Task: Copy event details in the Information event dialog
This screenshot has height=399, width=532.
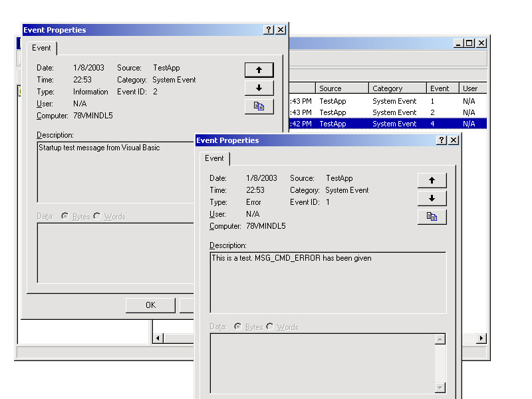Action: [x=259, y=106]
